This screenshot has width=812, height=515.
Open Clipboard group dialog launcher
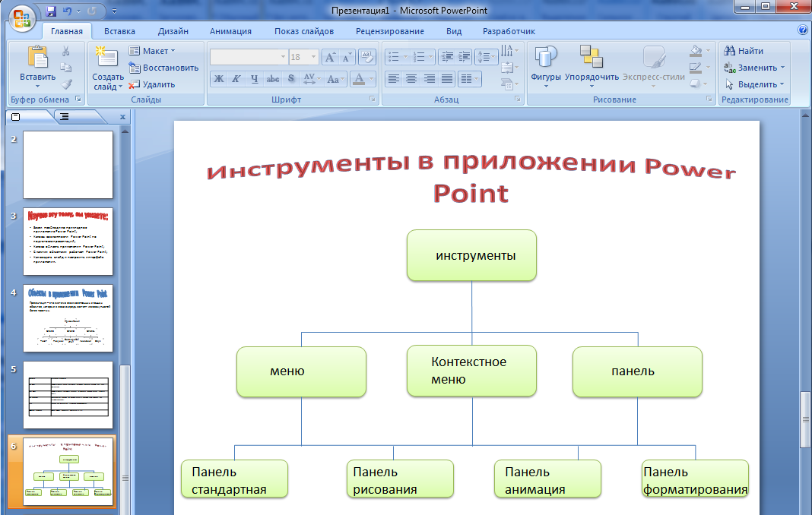click(x=78, y=99)
